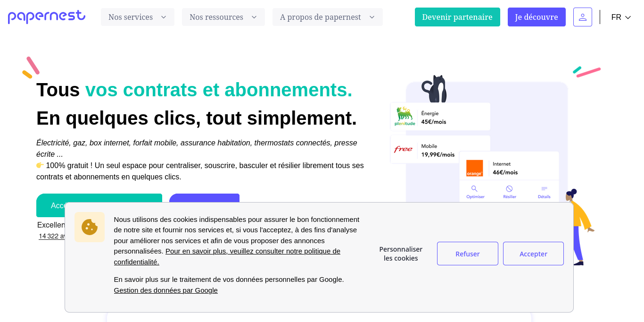Click the Résilier cancel icon
Viewport: 644px width, 322px height.
(509, 188)
